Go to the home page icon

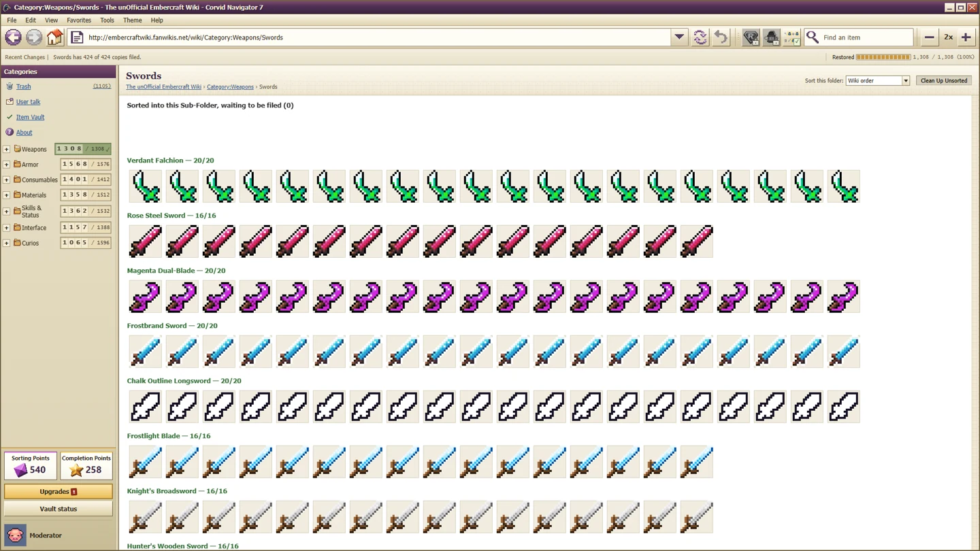[x=55, y=37]
